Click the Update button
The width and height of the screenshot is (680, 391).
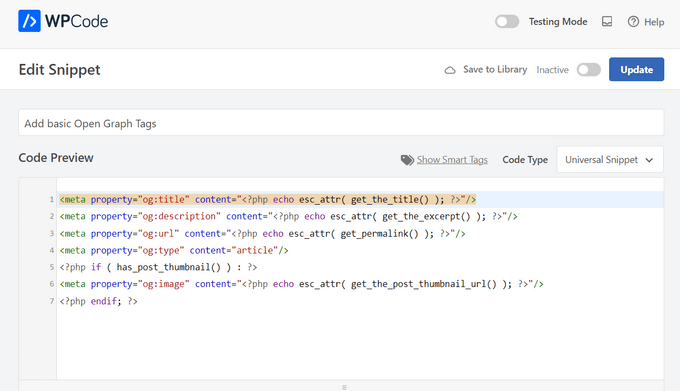pos(636,69)
